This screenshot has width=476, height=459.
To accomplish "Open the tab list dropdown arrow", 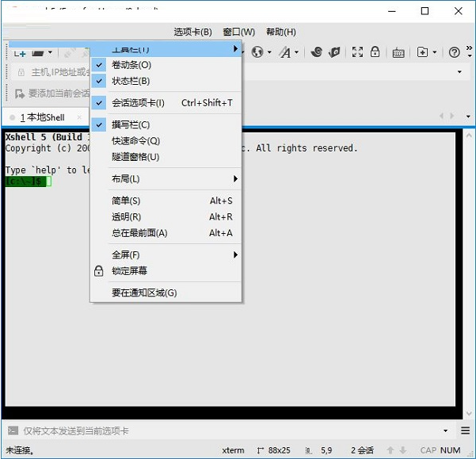I will coord(468,117).
